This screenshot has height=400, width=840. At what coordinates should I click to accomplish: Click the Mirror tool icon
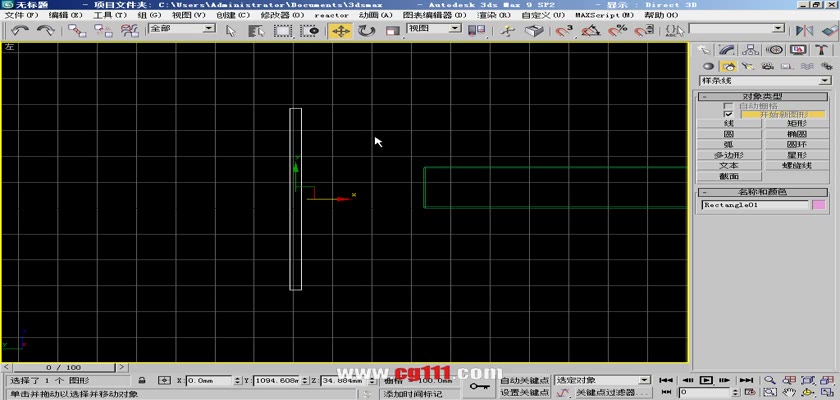coord(804,31)
